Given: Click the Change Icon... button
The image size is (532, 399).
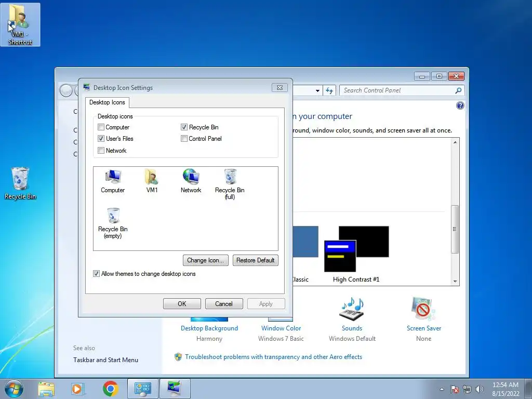Looking at the screenshot, I should [x=206, y=260].
